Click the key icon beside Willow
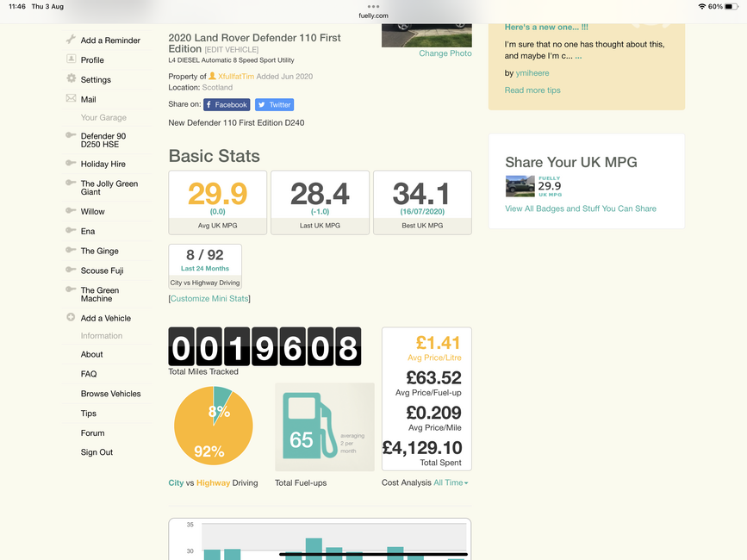Screen dimensions: 747x560 pos(71,210)
